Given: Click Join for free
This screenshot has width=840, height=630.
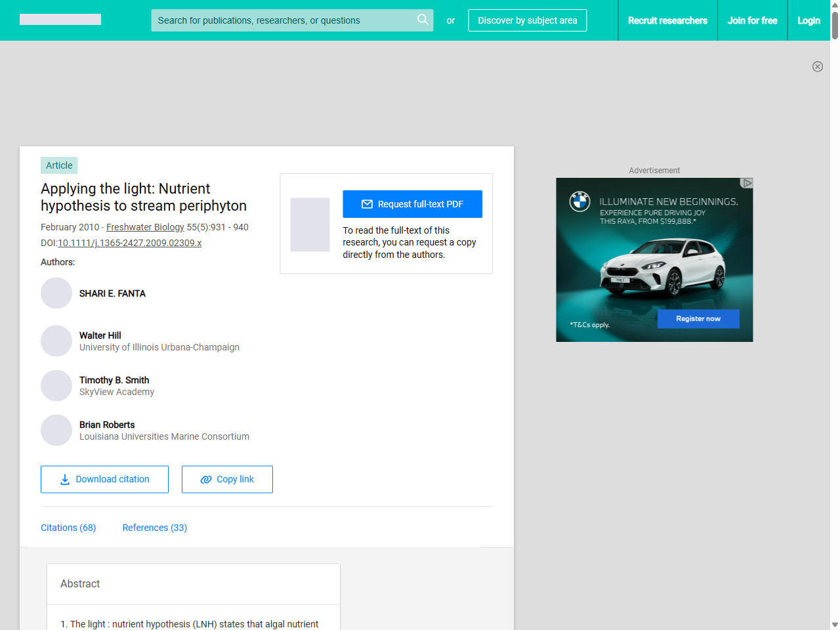Looking at the screenshot, I should click(x=752, y=20).
